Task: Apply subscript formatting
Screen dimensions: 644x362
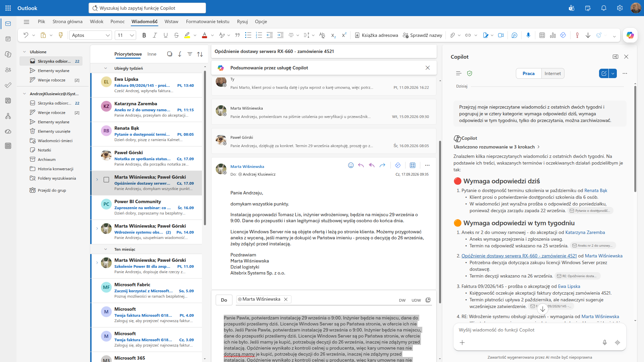Action: click(x=333, y=35)
